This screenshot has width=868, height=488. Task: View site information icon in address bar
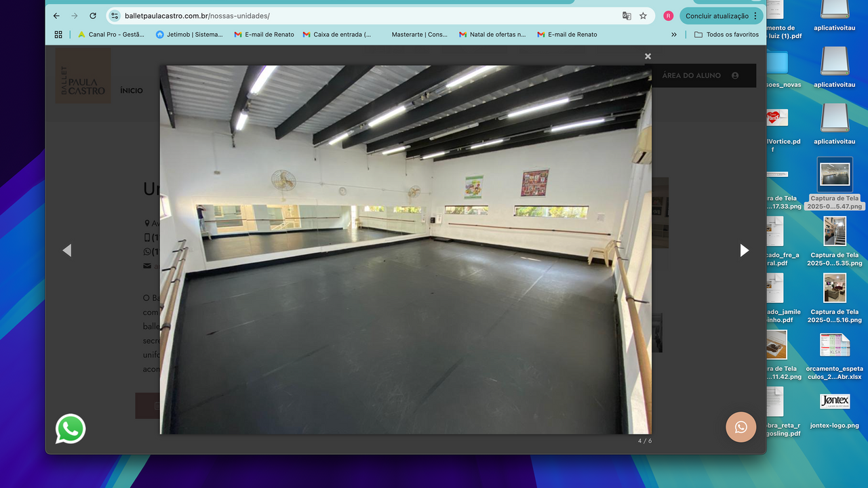pos(115,16)
